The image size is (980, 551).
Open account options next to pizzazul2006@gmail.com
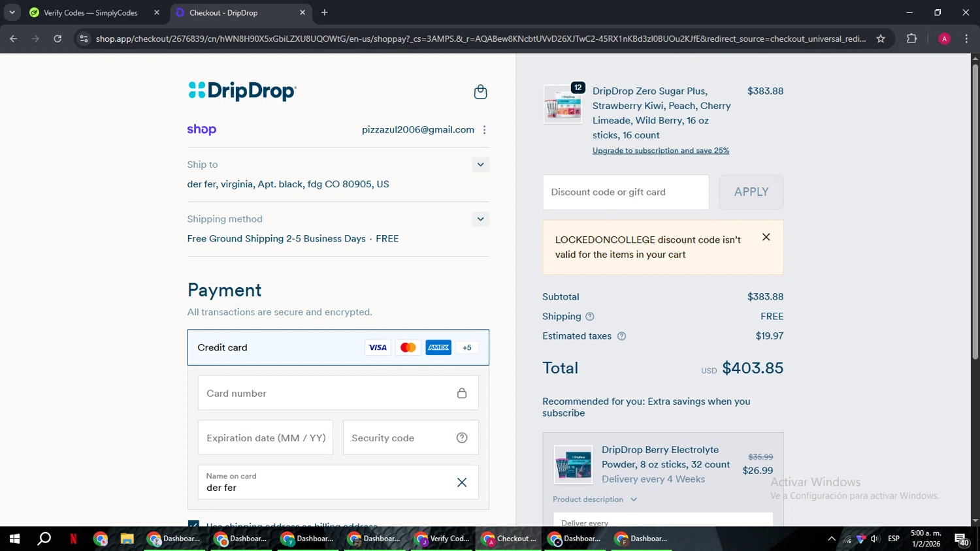click(484, 130)
